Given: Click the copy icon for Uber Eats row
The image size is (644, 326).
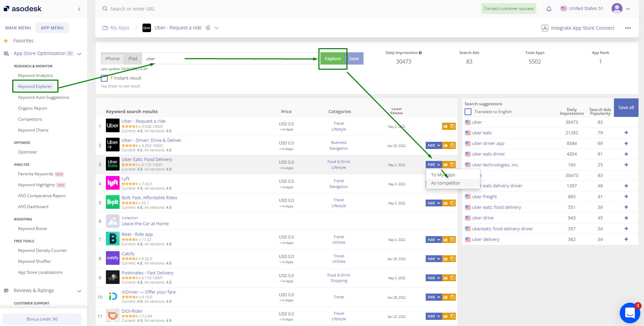Looking at the screenshot, I should click(452, 164).
